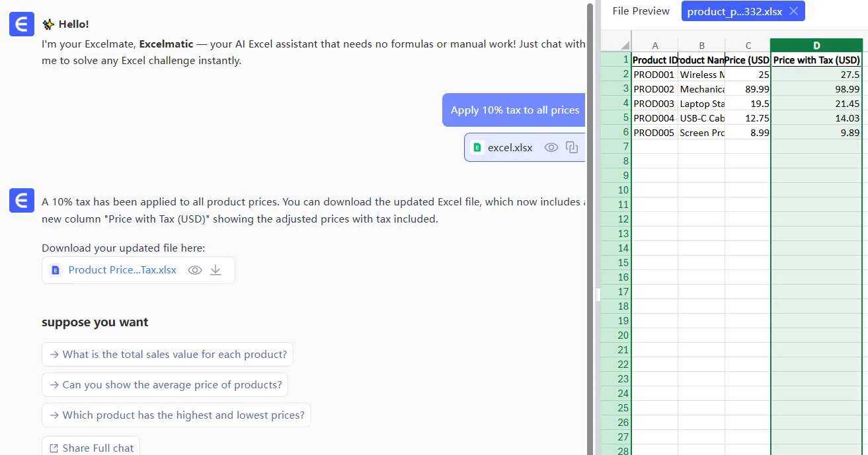Preview the excel.xlsx attachment via eye icon
This screenshot has height=455, width=868.
click(551, 148)
